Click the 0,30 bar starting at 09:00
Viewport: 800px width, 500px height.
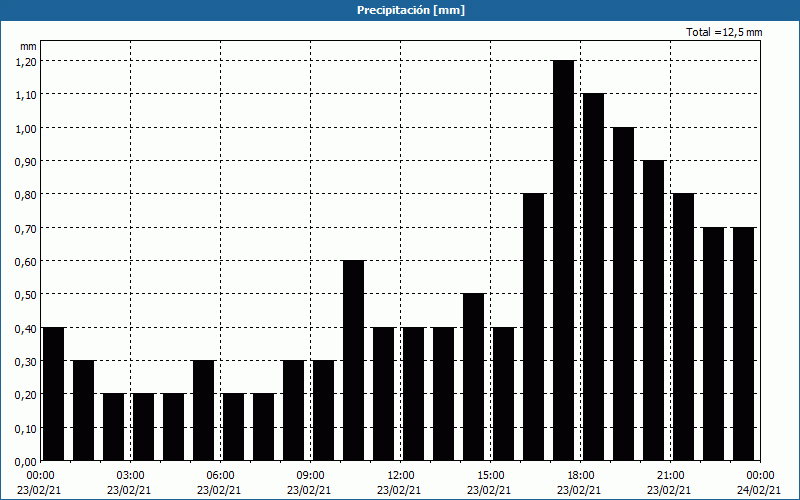coord(323,411)
